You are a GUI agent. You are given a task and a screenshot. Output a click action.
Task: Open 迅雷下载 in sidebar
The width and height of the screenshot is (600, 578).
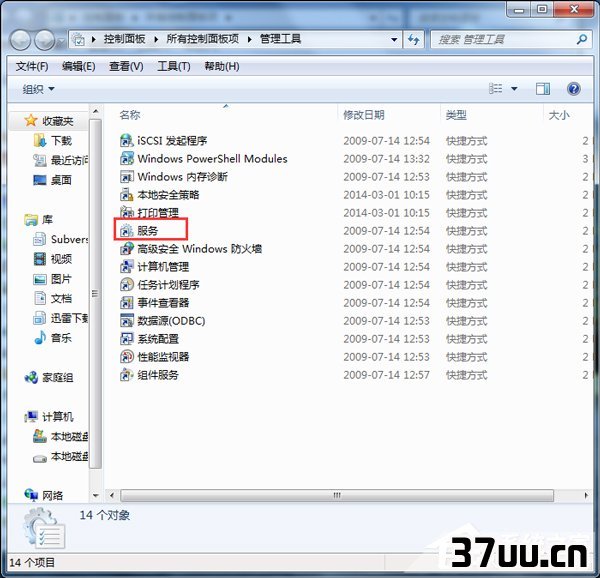tap(60, 318)
